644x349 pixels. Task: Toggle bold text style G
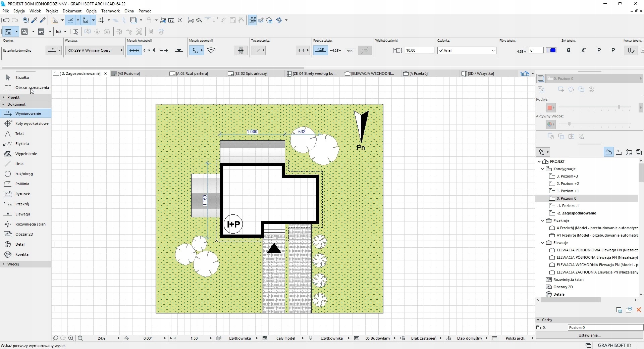tap(569, 50)
